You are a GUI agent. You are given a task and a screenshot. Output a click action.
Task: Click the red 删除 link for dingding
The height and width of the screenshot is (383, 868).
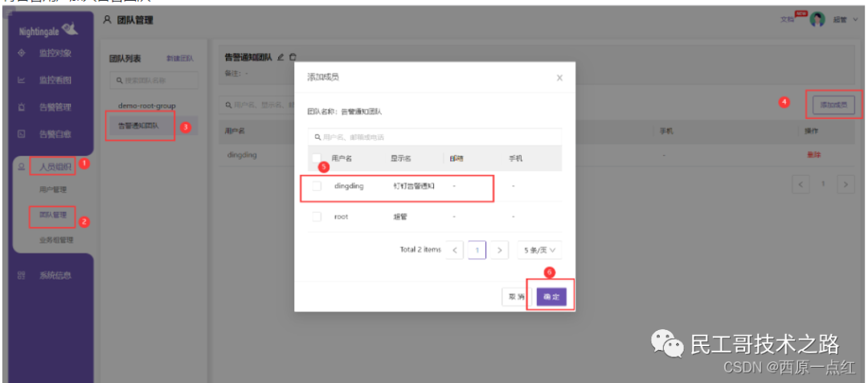813,155
